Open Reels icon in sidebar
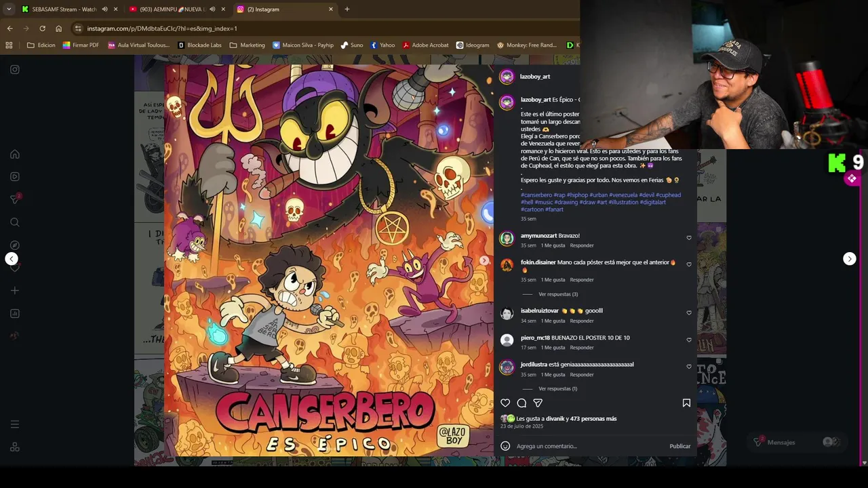Viewport: 868px width, 488px height. (x=14, y=176)
